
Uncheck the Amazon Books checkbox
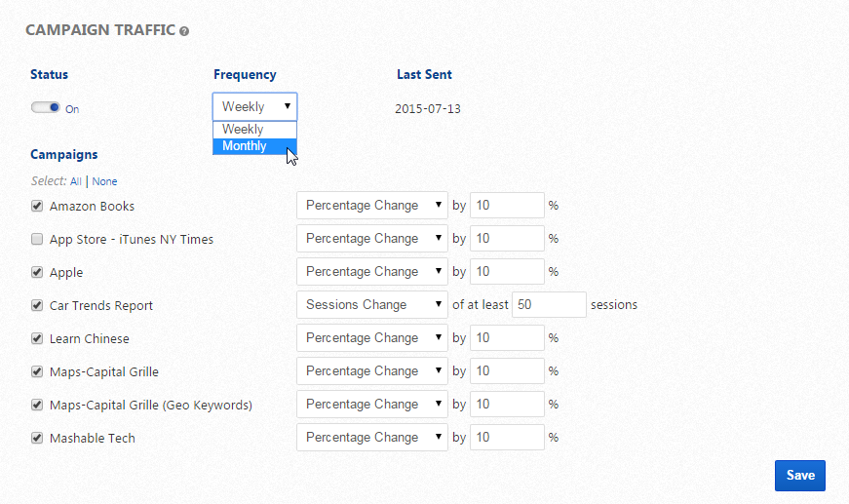pyautogui.click(x=37, y=206)
